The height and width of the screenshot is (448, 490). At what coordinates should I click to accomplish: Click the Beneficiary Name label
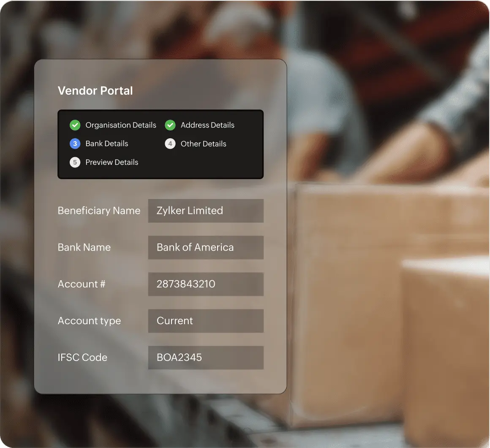click(x=99, y=211)
